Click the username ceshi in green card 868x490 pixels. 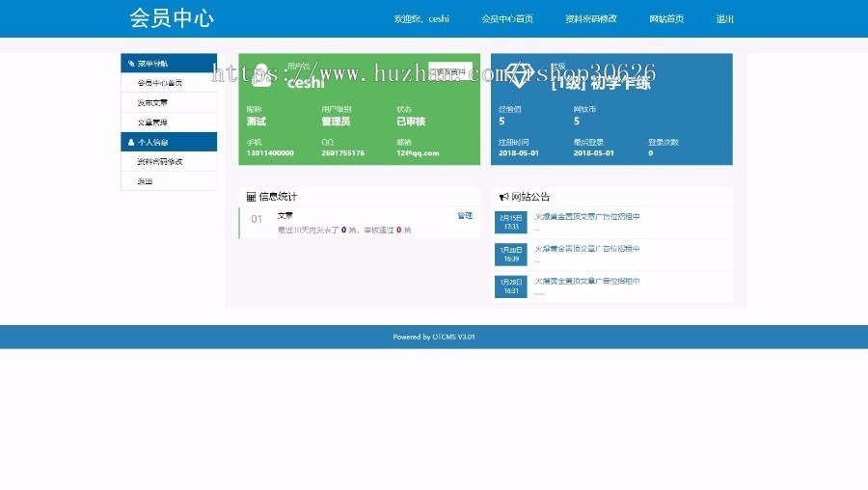(x=306, y=83)
